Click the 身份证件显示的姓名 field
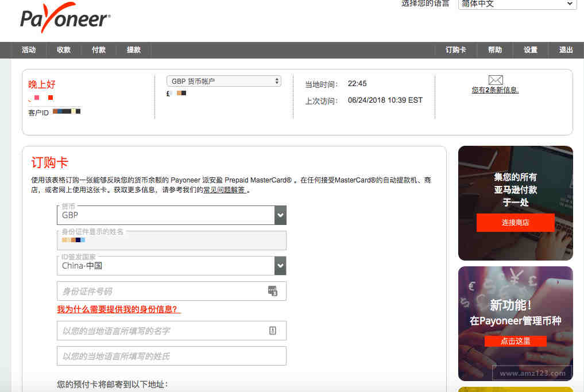This screenshot has width=584, height=392. click(x=171, y=240)
